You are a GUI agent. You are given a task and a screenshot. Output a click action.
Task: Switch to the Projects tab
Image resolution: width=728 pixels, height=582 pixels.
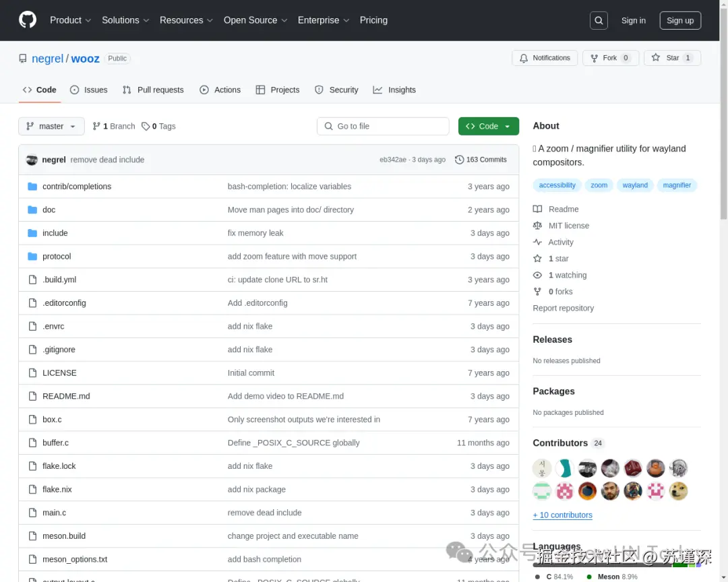point(278,90)
